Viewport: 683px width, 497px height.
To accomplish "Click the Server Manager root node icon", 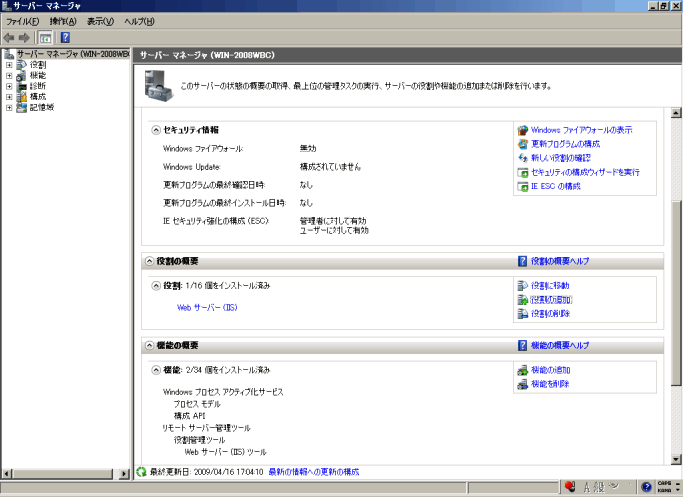I will (9, 54).
